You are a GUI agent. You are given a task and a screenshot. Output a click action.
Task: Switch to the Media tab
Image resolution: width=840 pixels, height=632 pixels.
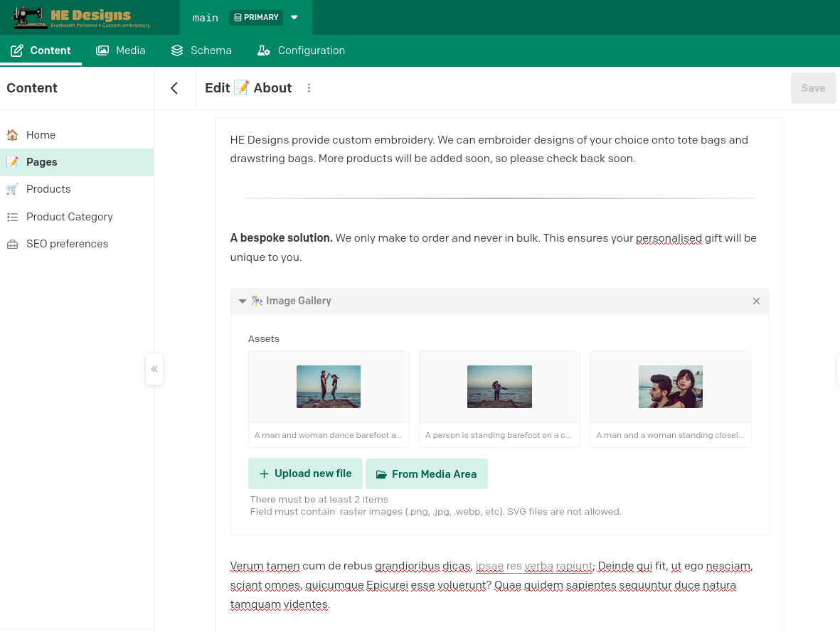coord(121,50)
